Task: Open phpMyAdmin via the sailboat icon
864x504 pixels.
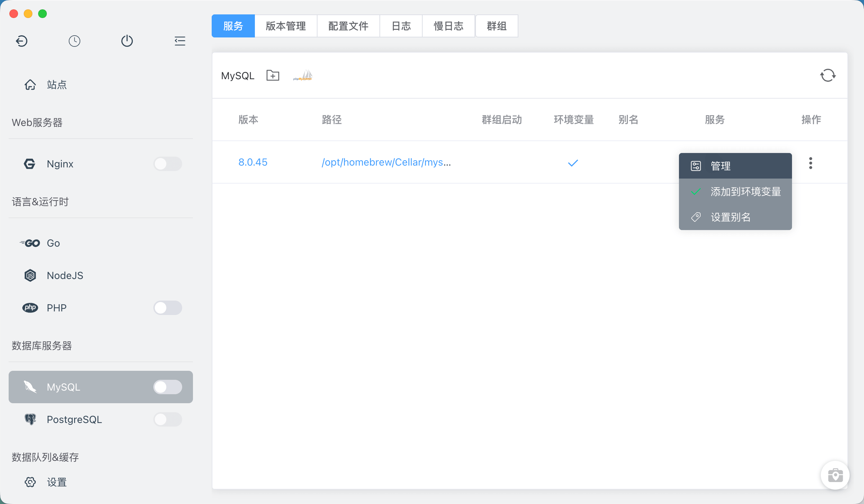Action: (303, 75)
